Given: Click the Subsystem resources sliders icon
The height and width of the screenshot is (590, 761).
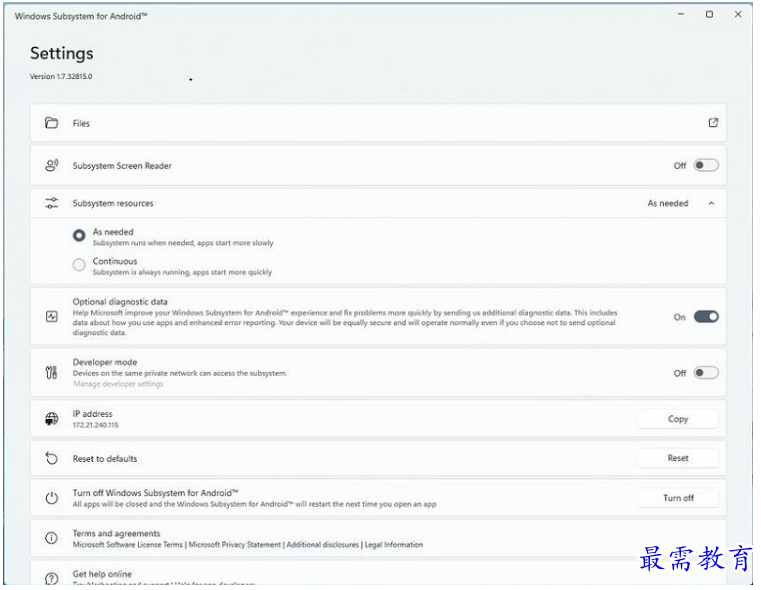Looking at the screenshot, I should [51, 203].
